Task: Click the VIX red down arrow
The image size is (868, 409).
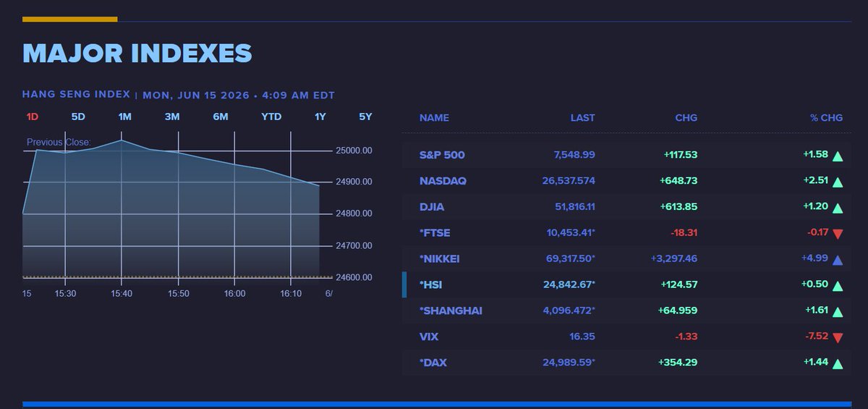Action: point(838,337)
